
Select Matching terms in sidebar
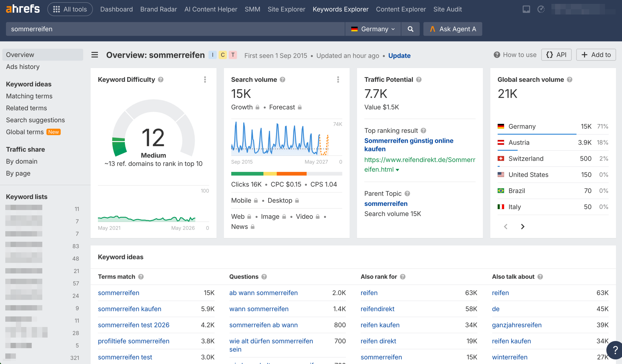[29, 96]
